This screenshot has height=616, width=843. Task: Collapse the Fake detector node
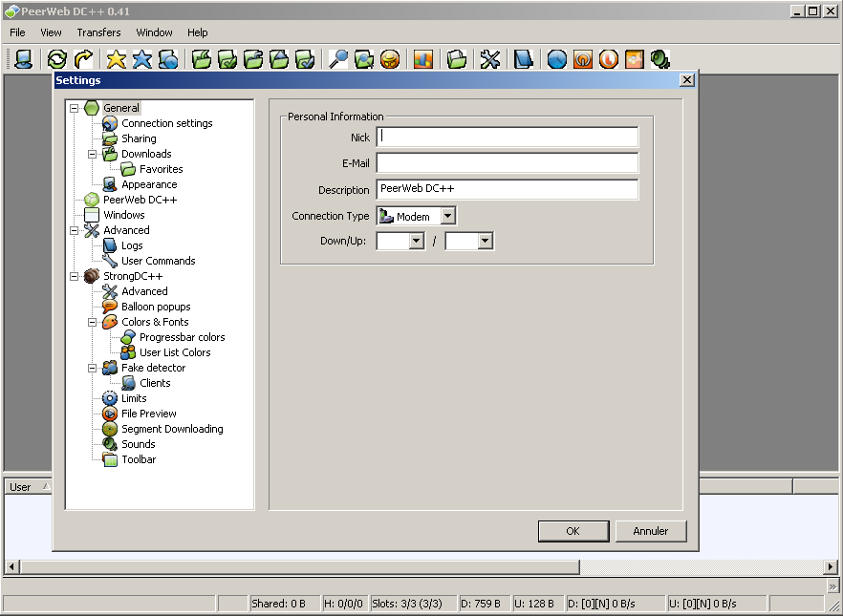(x=93, y=368)
